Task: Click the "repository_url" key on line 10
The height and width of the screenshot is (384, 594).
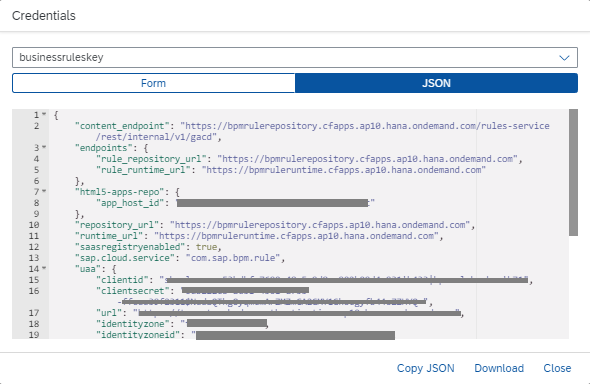Action: click(117, 225)
